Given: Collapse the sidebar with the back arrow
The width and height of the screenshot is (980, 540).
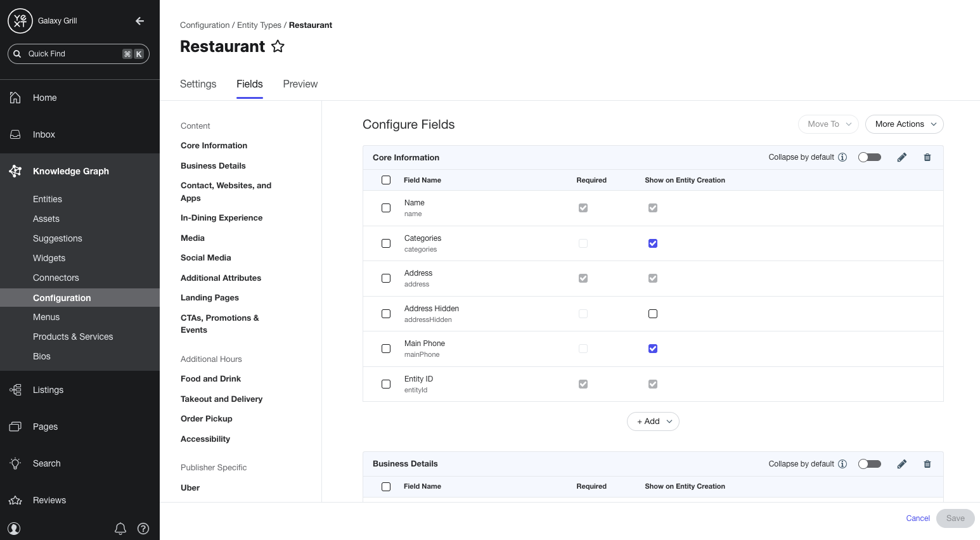Looking at the screenshot, I should click(140, 21).
